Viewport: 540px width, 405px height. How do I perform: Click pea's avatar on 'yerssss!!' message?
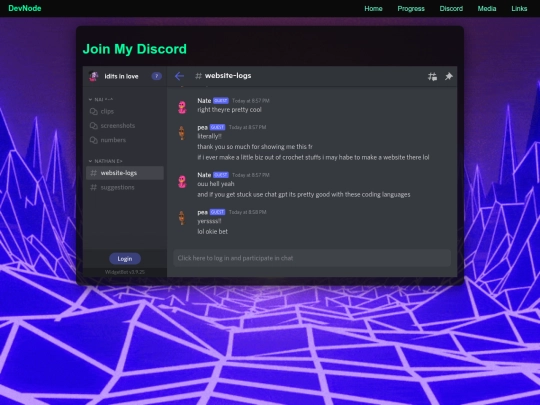[x=182, y=218]
